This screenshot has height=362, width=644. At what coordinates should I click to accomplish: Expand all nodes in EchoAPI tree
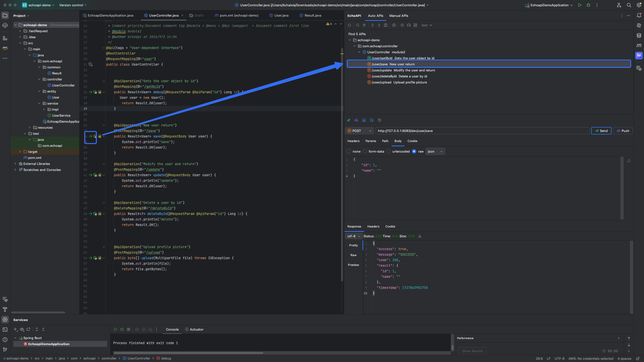(x=373, y=25)
